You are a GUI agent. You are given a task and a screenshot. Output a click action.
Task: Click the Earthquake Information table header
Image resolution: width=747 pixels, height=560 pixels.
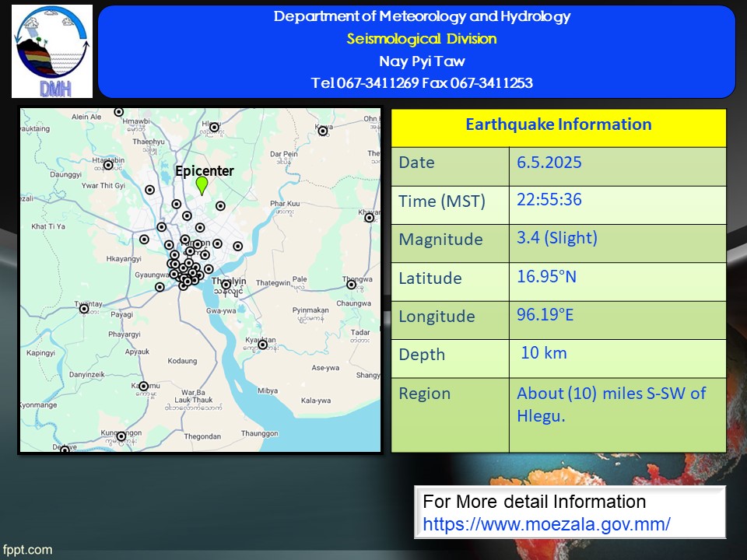coord(558,125)
